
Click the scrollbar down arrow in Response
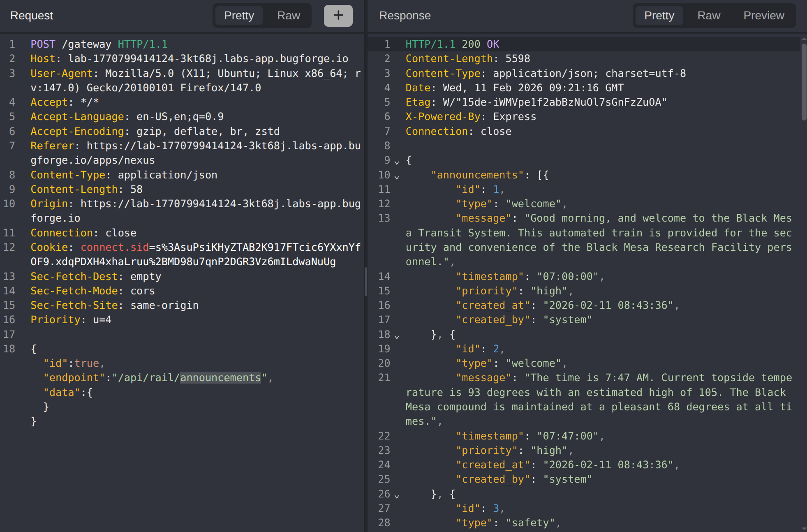[804, 528]
